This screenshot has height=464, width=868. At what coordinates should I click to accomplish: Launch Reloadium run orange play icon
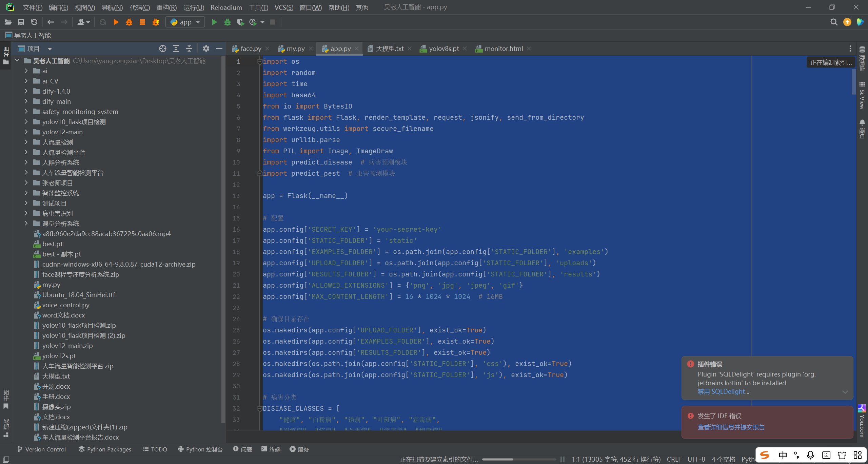[x=116, y=22]
